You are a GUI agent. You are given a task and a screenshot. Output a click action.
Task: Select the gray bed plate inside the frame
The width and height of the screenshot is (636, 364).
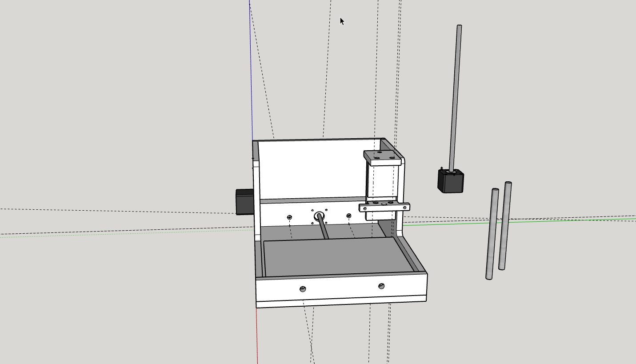339,257
